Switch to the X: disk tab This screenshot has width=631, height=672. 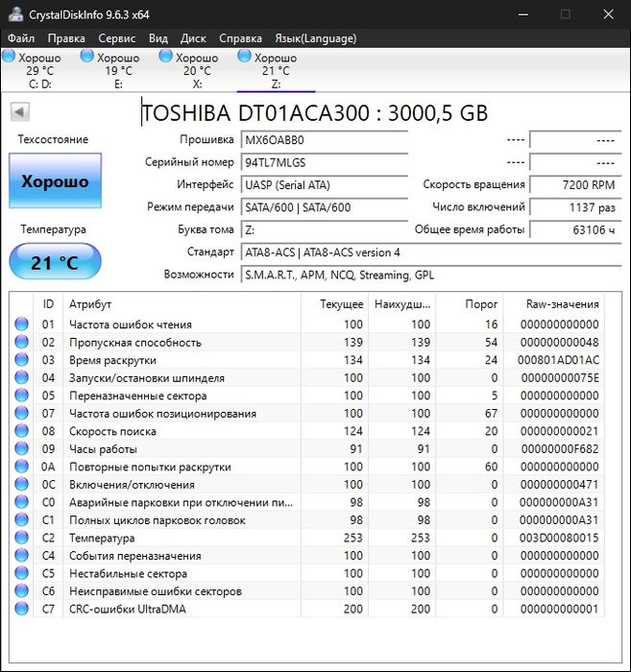click(197, 70)
